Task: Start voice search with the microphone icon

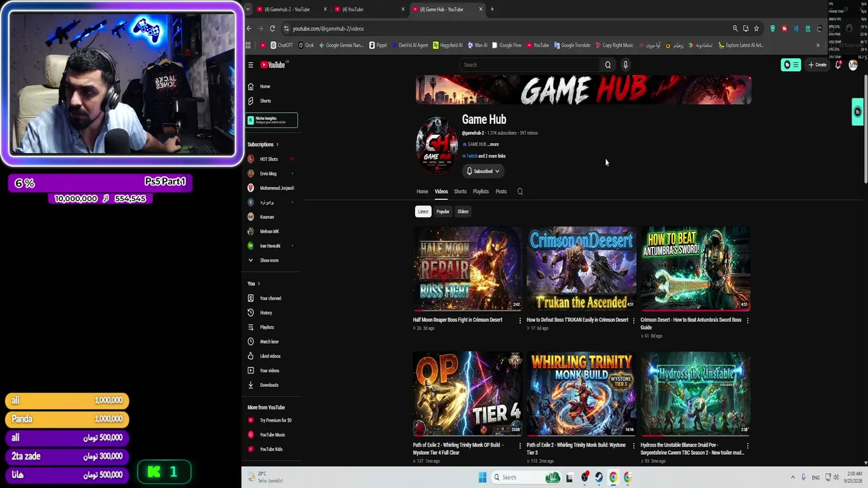Action: tap(625, 65)
